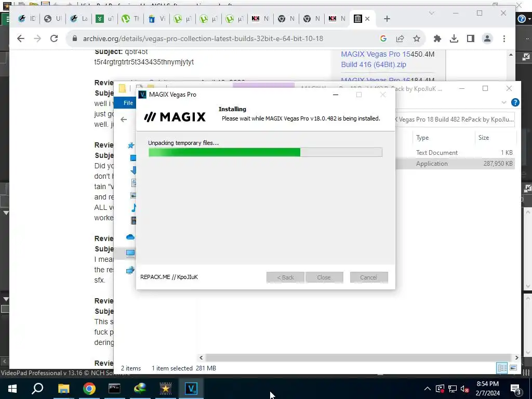Select the Text Document file row

point(455,153)
